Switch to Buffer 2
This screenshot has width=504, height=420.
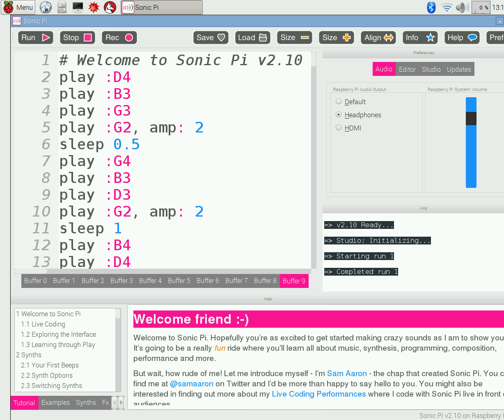(x=93, y=281)
